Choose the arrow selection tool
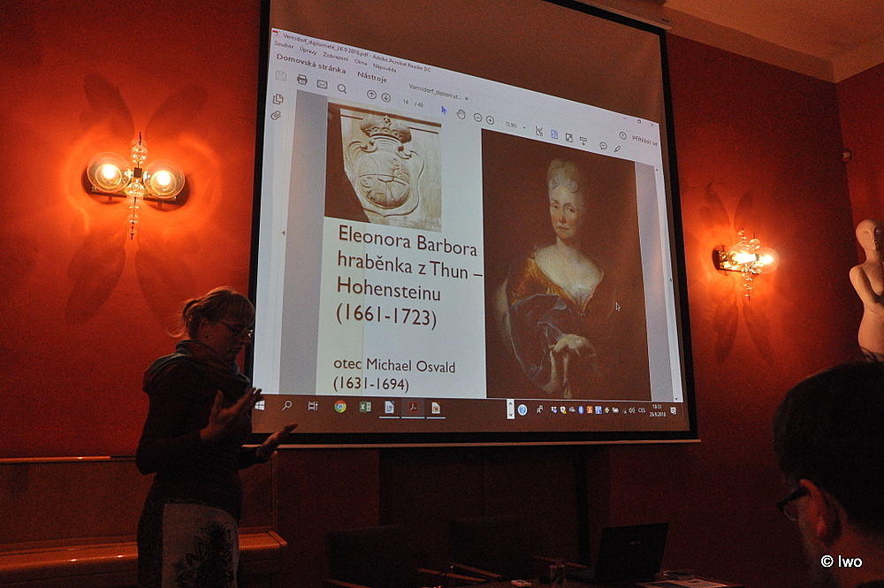Screen dimensions: 884x588 (x=444, y=110)
